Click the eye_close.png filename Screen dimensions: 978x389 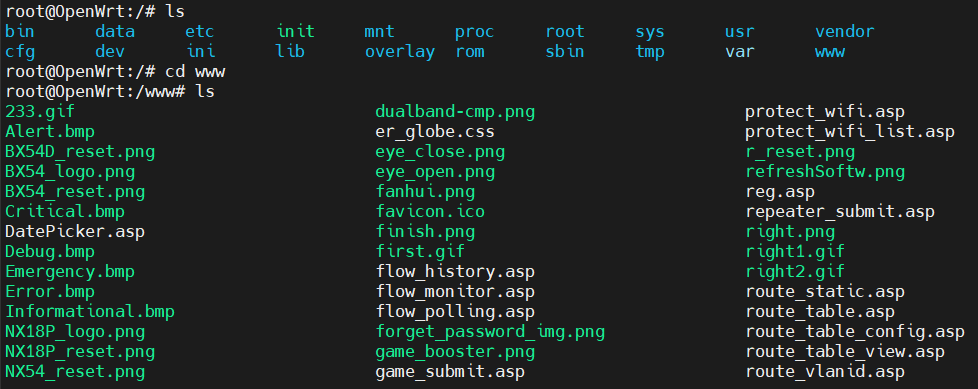pos(440,151)
